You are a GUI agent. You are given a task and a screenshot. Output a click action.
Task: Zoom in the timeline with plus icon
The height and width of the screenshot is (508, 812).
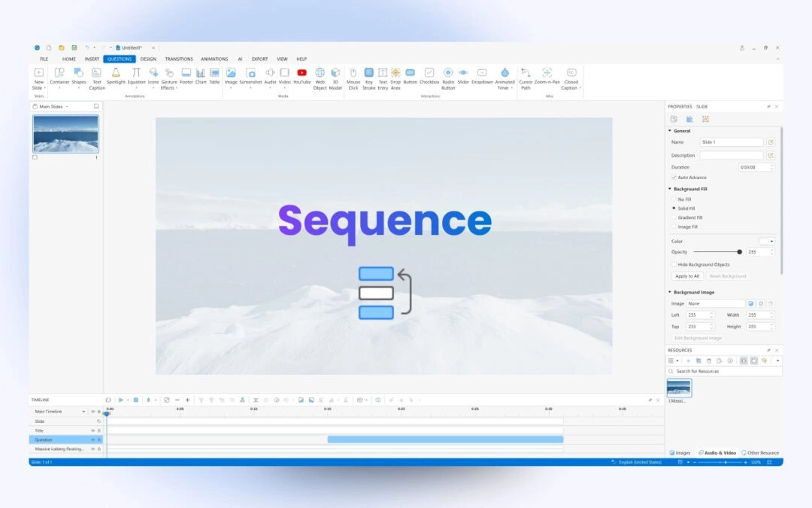(187, 400)
